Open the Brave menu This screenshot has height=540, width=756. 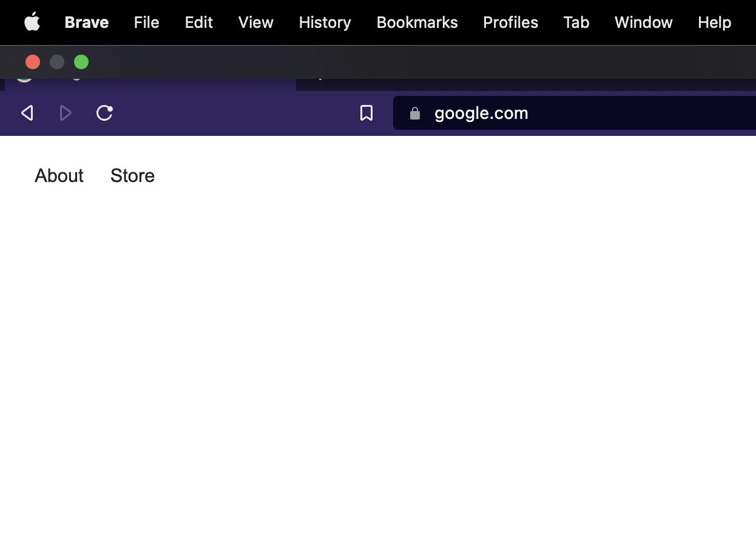(x=86, y=22)
